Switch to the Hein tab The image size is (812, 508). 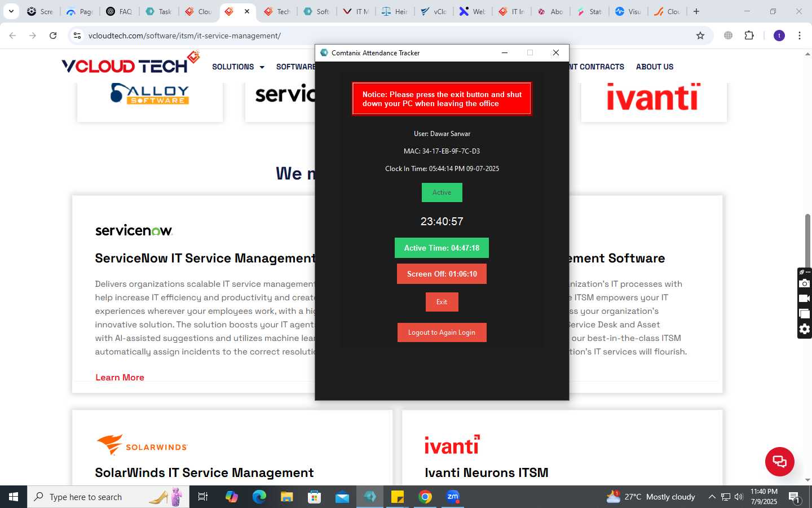pos(395,11)
